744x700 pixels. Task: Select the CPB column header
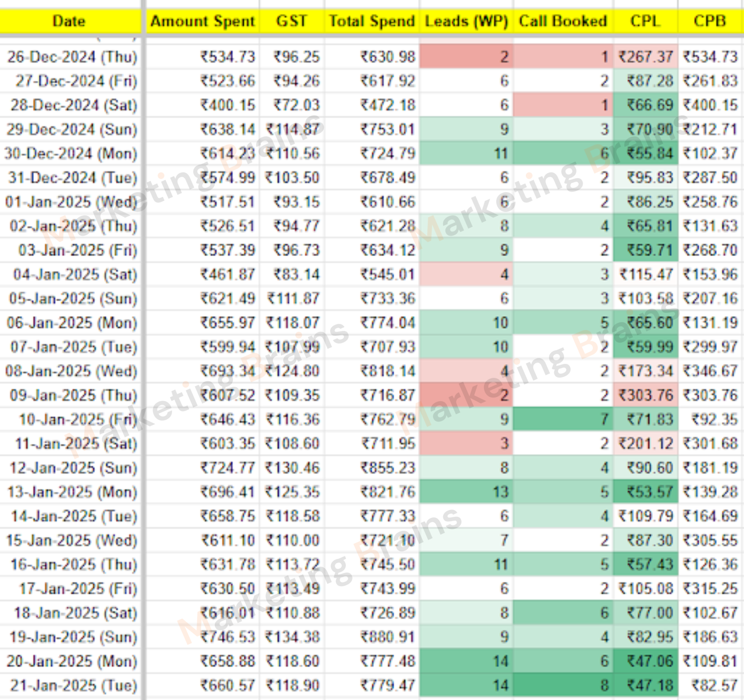click(x=710, y=21)
